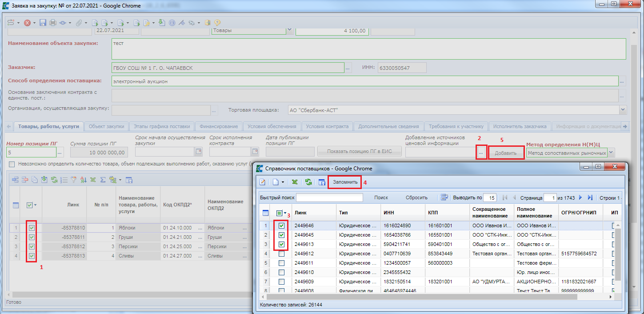Click the filter funnel icon in grid toolbar
The width and height of the screenshot is (644, 314).
coord(73,180)
